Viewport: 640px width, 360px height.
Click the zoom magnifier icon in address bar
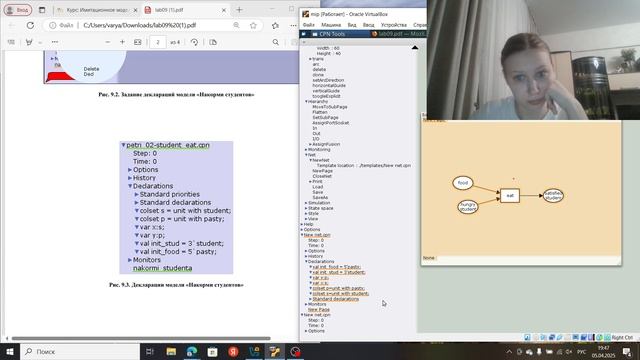pos(236,25)
